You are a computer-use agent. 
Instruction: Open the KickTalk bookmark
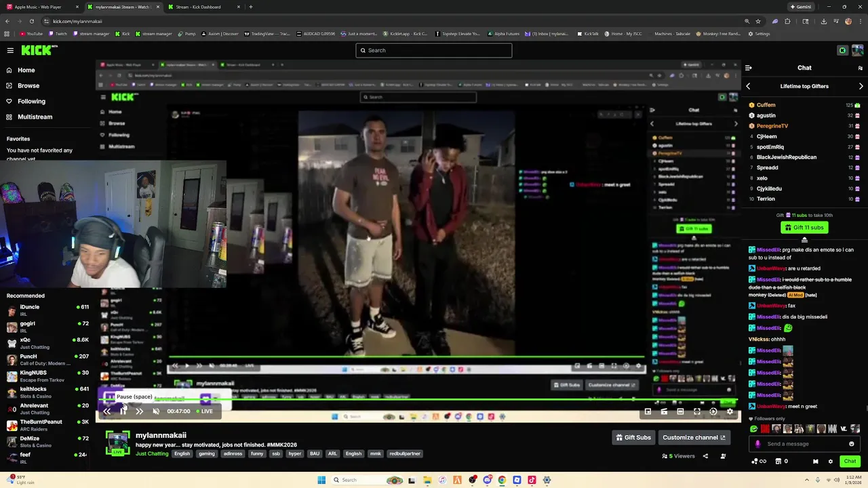pyautogui.click(x=588, y=33)
